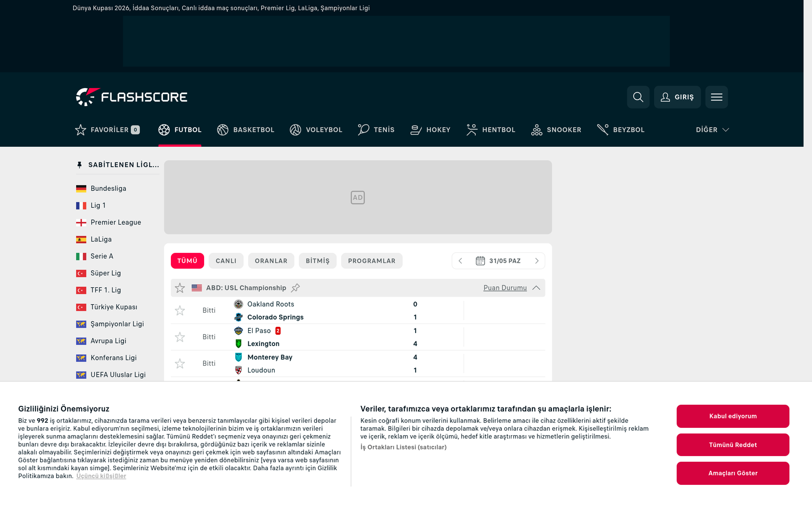Click the Monterey Bay team crest
812x508 pixels.
coord(239,357)
